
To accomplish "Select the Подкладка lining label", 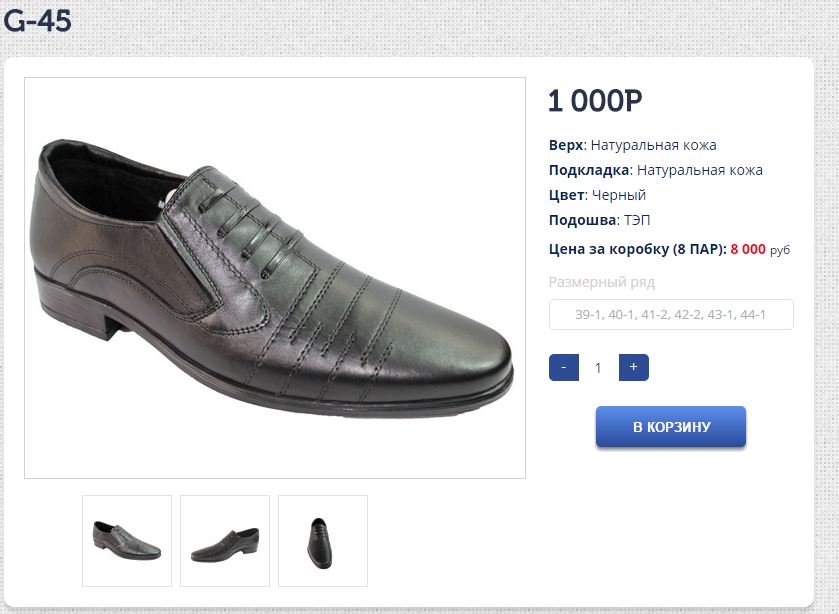I will 588,170.
